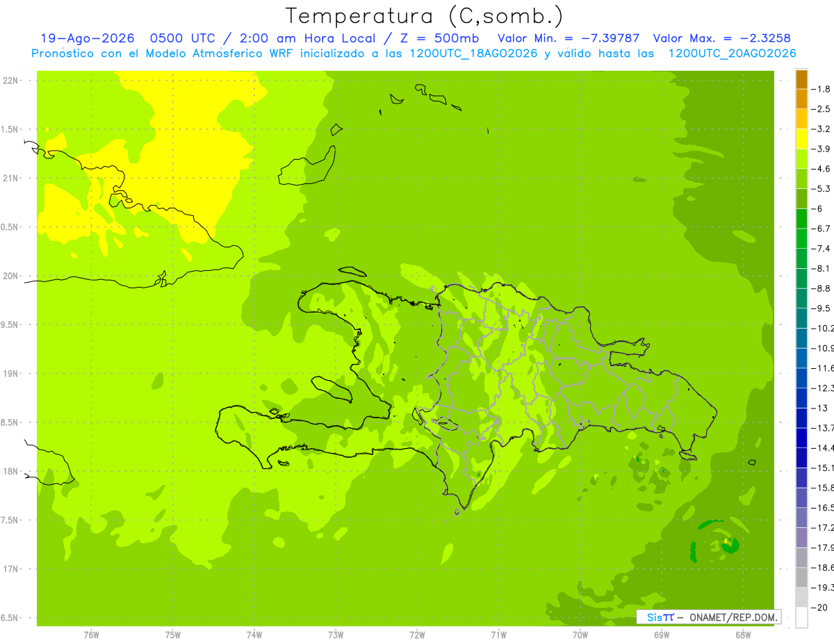Screen dimensions: 834x644
Task: Select the teal swatch between -9.5 and -10.2
Action: coord(801,318)
